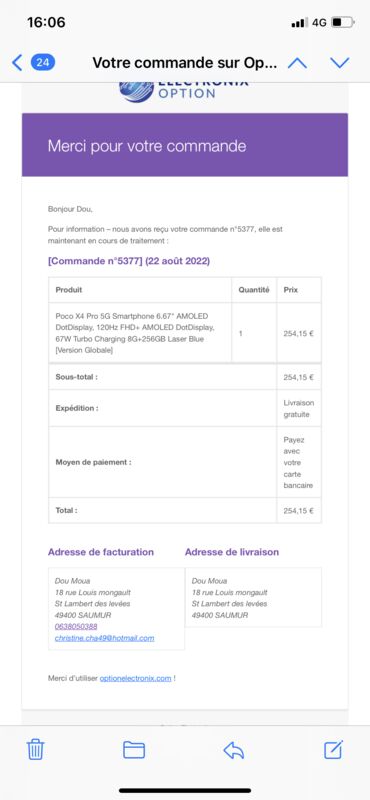Tap the Commande n°5377 order heading
Viewport: 370px width, 800px height.
(x=129, y=261)
